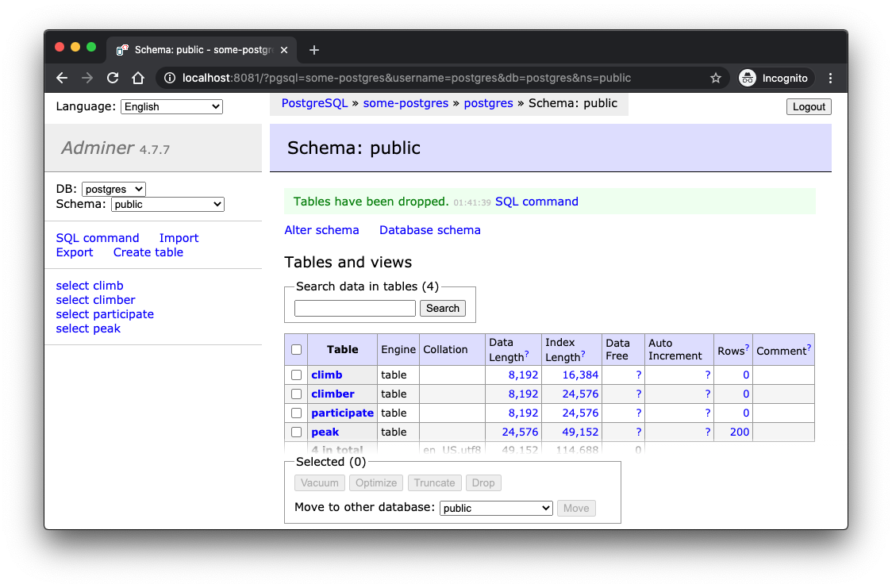This screenshot has width=892, height=588.
Task: Bookmark this page with the star icon
Action: 715,78
